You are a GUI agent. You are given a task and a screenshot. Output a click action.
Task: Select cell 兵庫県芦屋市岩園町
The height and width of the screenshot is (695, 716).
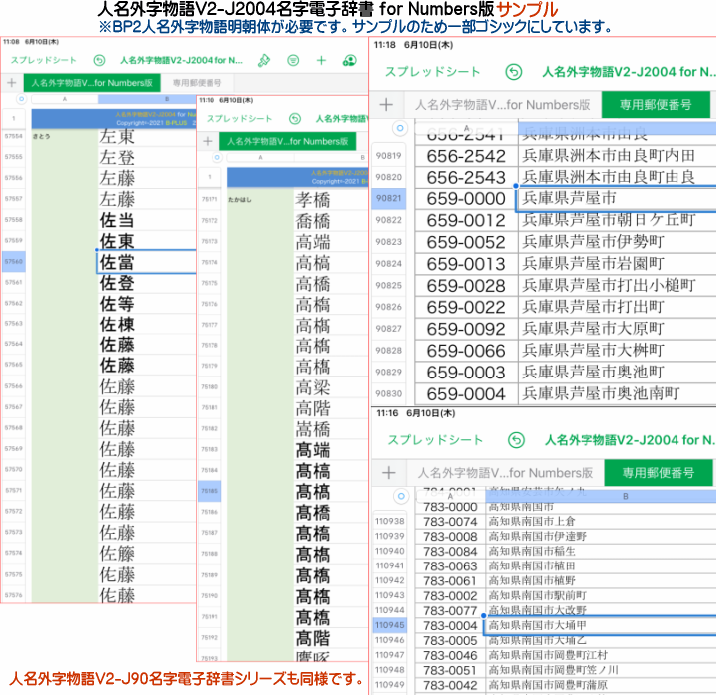617,264
